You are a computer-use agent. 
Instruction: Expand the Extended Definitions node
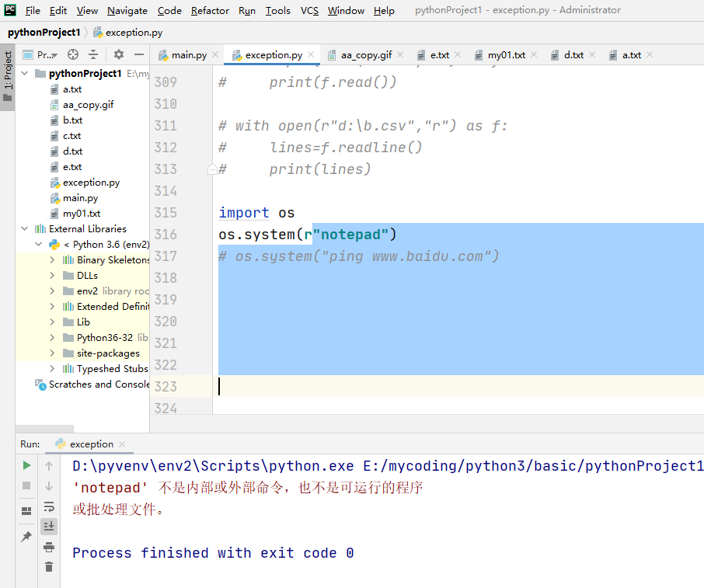point(53,307)
